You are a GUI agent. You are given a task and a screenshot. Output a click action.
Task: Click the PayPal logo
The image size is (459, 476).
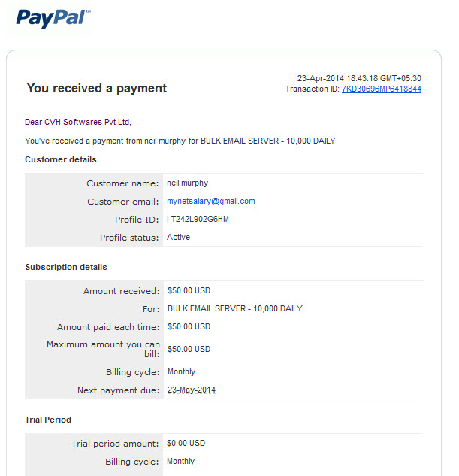pyautogui.click(x=53, y=18)
